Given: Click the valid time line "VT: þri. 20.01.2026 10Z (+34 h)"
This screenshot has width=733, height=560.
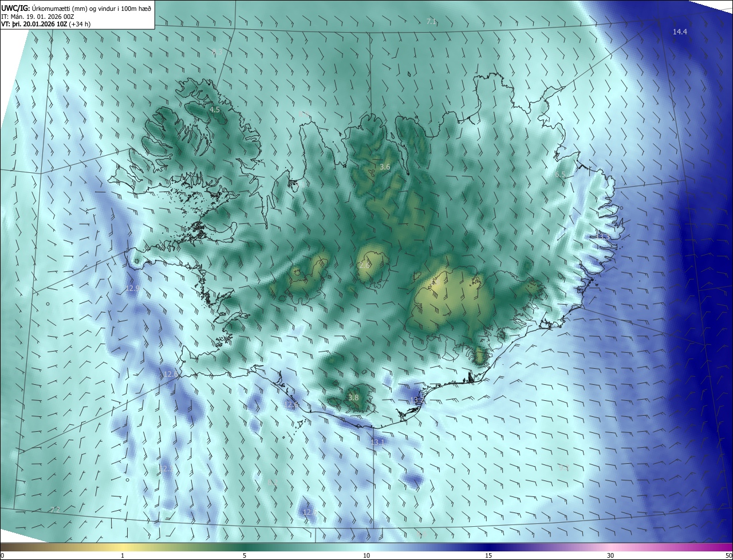Looking at the screenshot, I should (46, 24).
